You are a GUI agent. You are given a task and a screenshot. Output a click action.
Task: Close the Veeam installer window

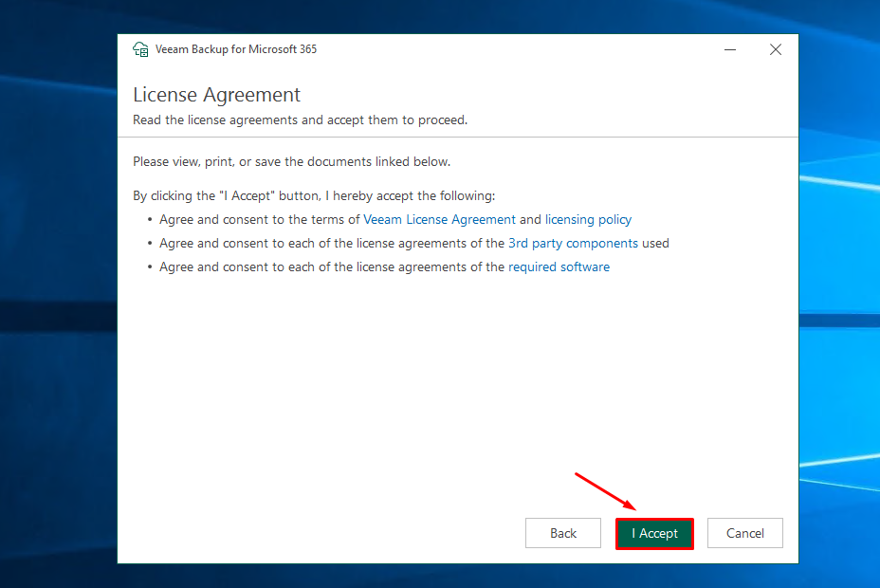pyautogui.click(x=776, y=49)
